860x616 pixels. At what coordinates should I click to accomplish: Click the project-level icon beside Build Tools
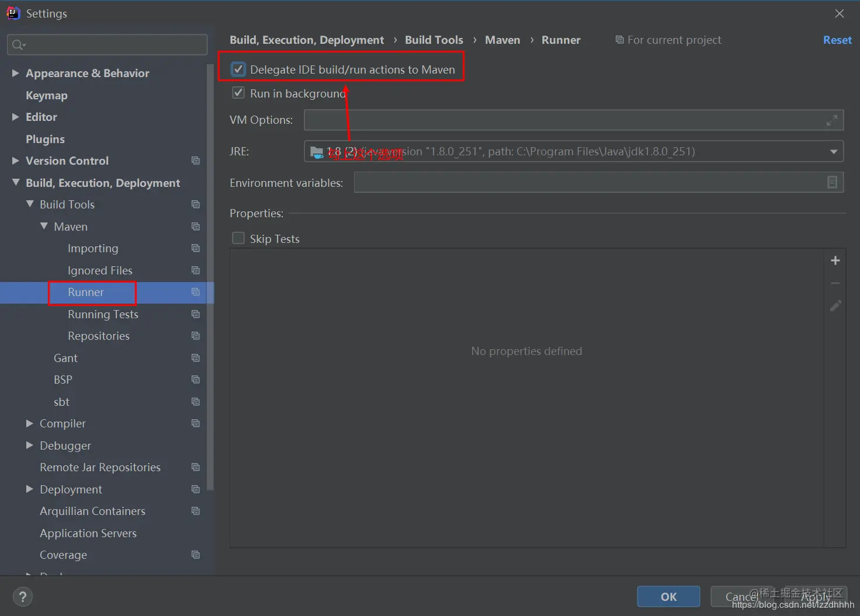[196, 204]
